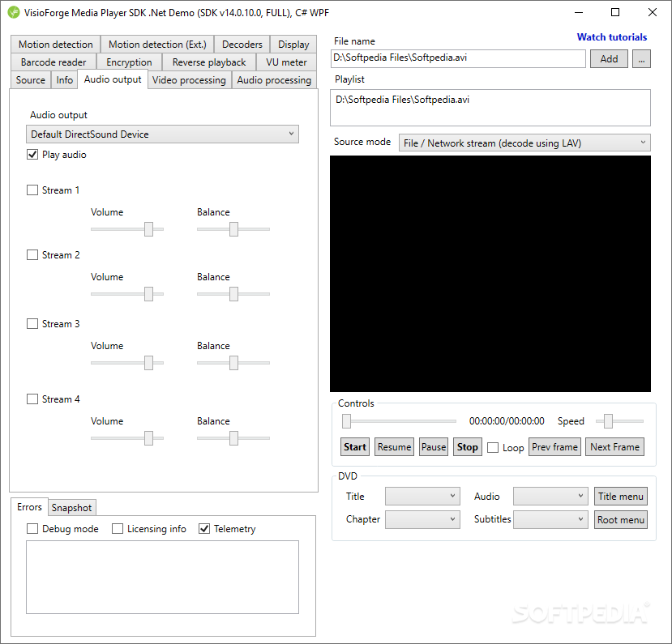Viewport: 672px width, 644px height.
Task: Open the Barcode reader tab
Action: pyautogui.click(x=54, y=62)
